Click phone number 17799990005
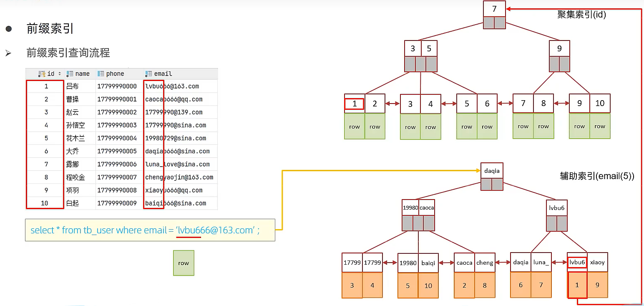The image size is (644, 306). pos(117,151)
